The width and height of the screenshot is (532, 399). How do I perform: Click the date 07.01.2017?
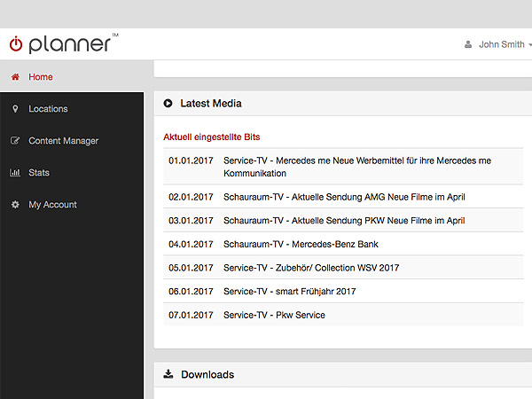point(191,315)
